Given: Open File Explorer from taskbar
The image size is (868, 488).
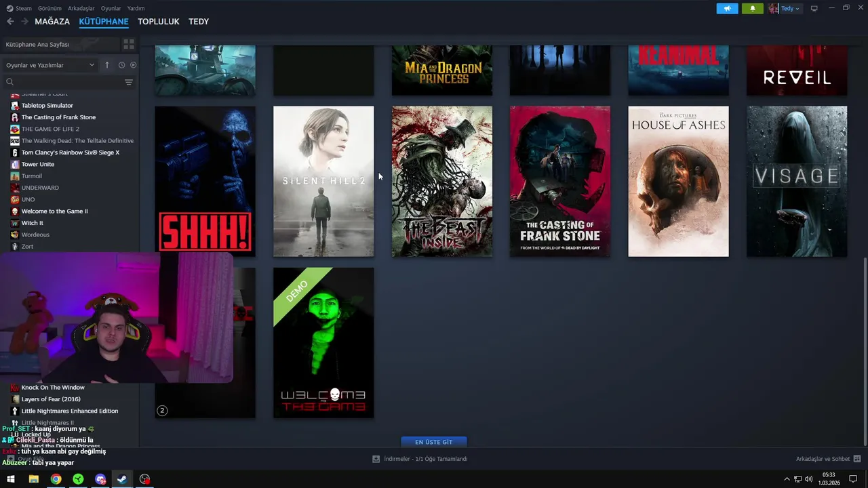Looking at the screenshot, I should pos(33,479).
